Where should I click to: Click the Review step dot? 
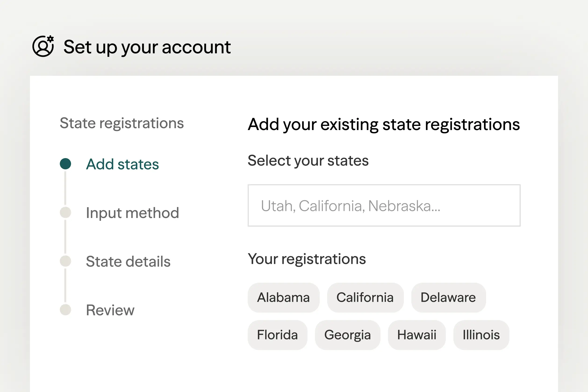(x=65, y=310)
